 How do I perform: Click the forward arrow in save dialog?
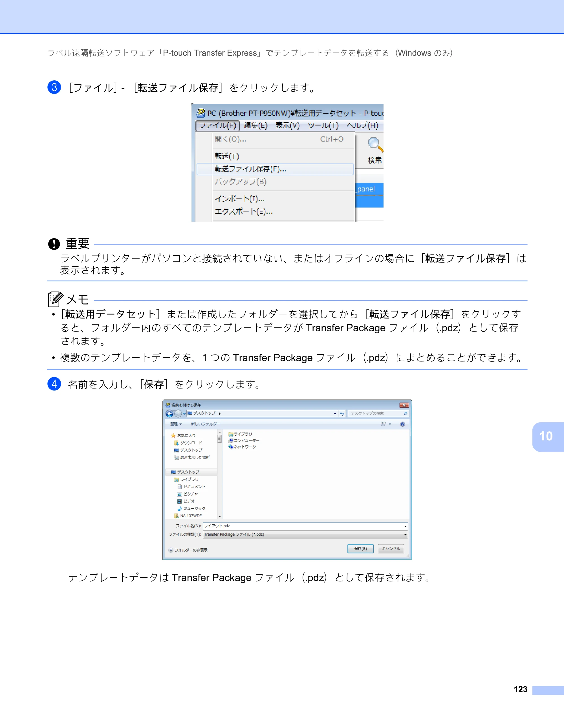click(x=178, y=414)
